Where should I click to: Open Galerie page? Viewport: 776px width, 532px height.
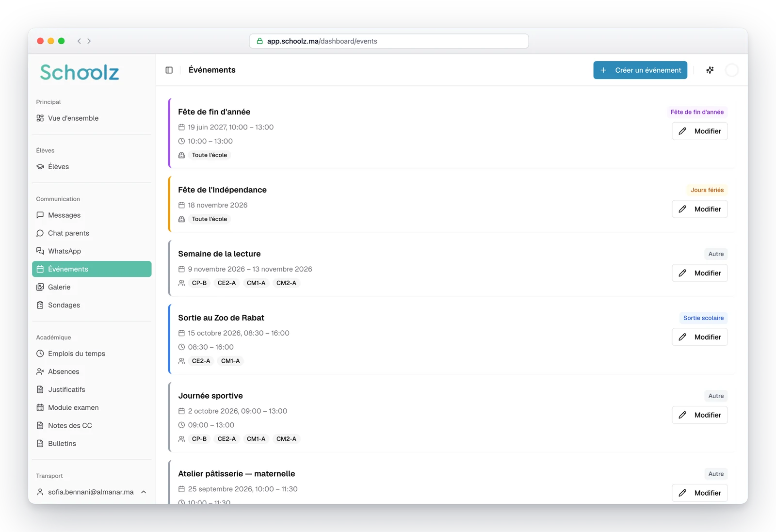click(92, 287)
